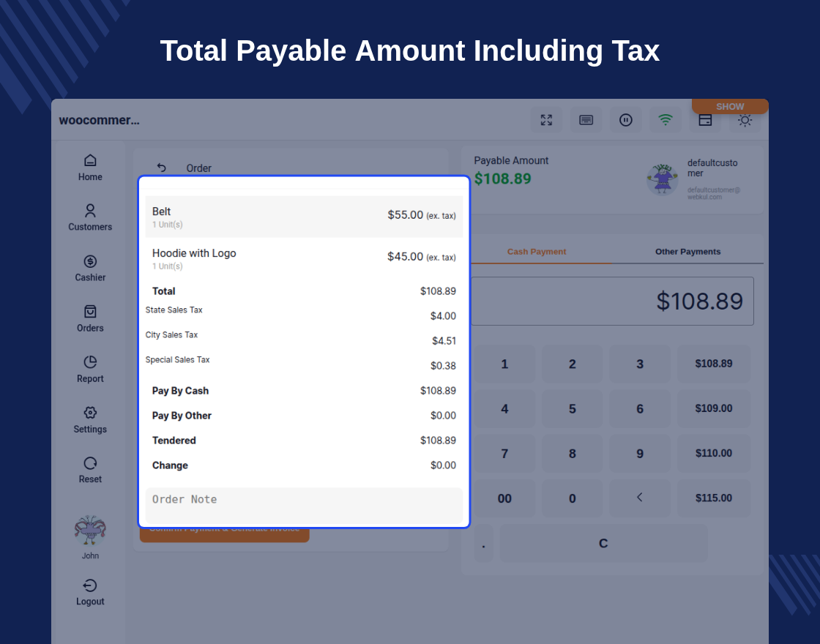The width and height of the screenshot is (820, 644).
Task: Select the $108.89 quick amount button
Action: click(x=713, y=364)
